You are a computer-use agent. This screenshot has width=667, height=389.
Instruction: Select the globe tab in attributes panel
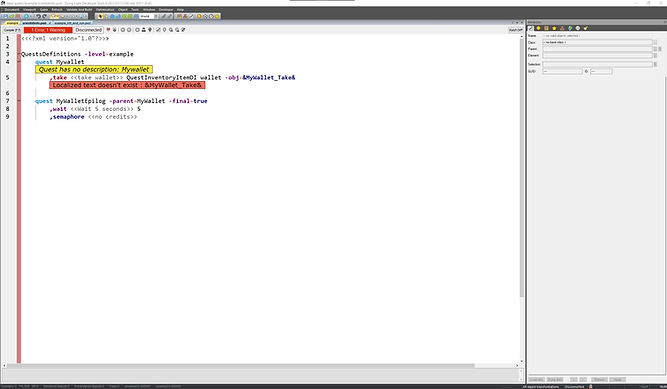(570, 28)
